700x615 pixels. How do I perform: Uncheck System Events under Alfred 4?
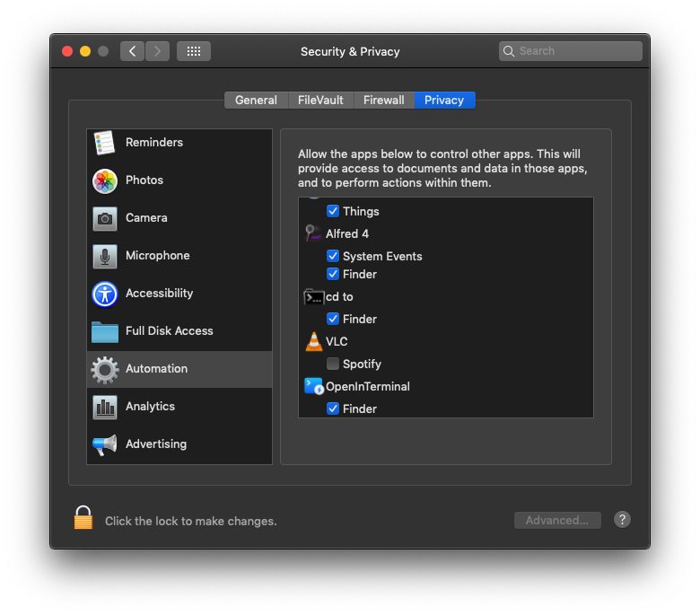(x=333, y=256)
